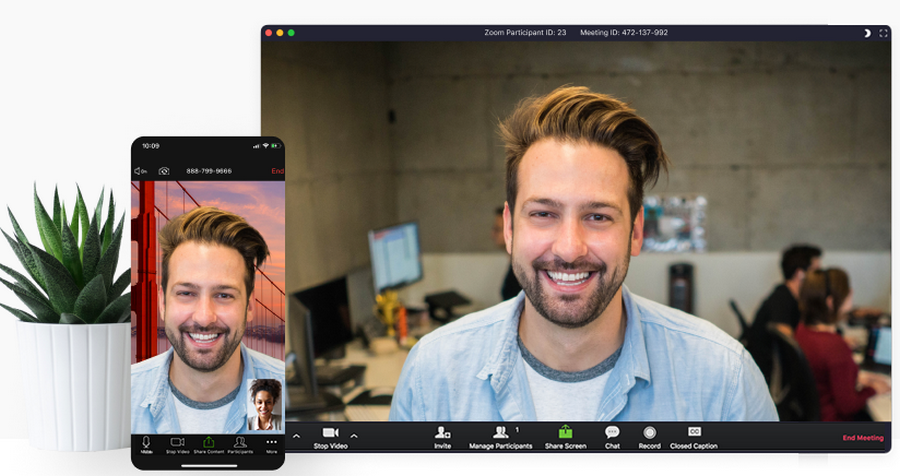Switch camera on the phone top bar
The image size is (900, 476).
164,171
